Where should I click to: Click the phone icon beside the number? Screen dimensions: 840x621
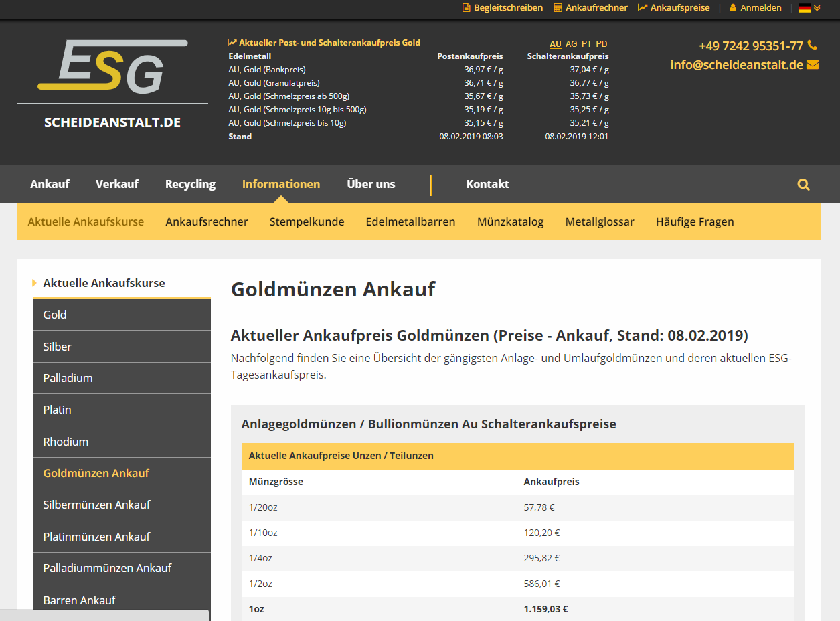pos(813,46)
